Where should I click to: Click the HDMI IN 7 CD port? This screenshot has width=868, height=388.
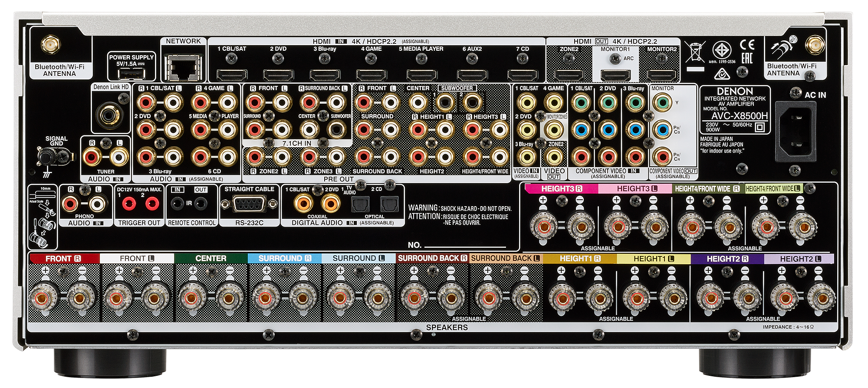[x=523, y=75]
